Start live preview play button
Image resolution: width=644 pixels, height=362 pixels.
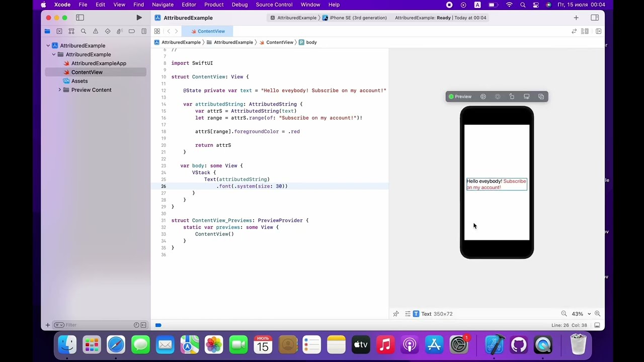(x=483, y=97)
